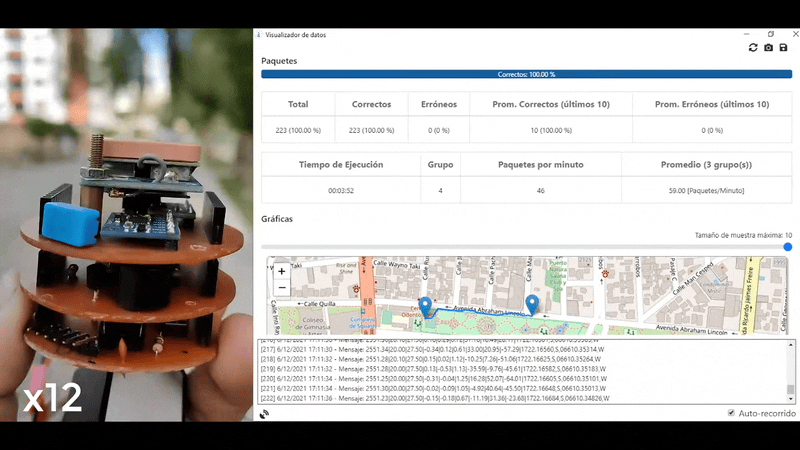Click the Gráficas section heading

(277, 219)
